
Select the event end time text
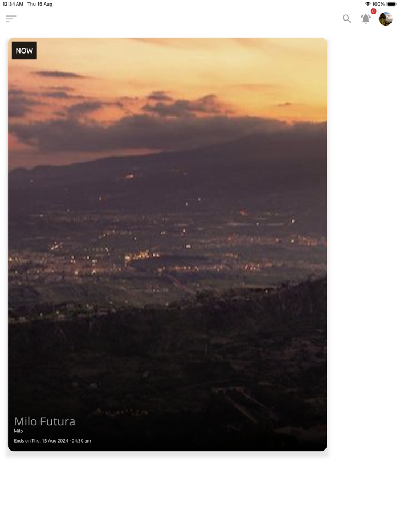[x=52, y=441]
